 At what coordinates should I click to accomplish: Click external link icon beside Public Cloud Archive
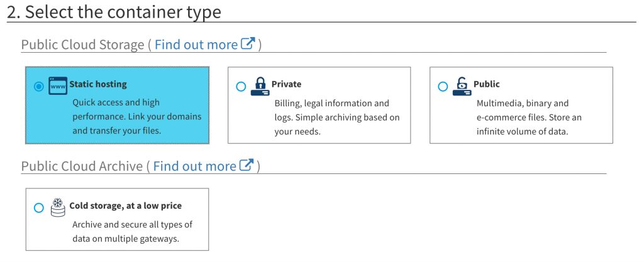coord(246,165)
